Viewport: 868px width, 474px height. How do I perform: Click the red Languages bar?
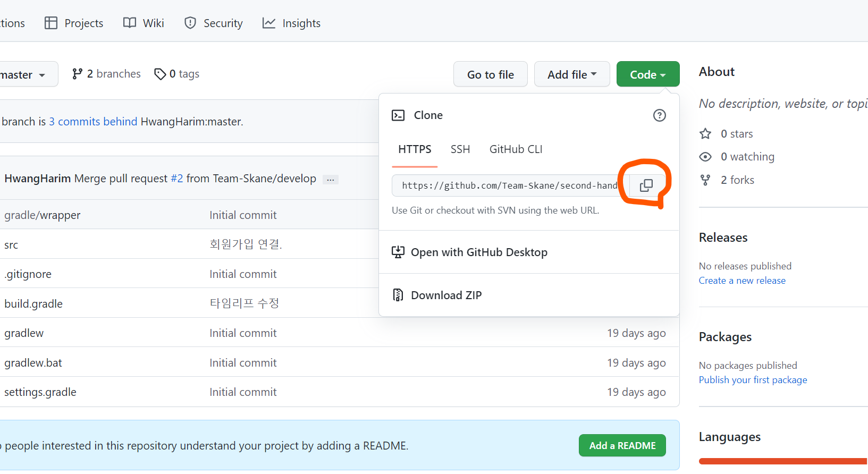click(x=783, y=461)
